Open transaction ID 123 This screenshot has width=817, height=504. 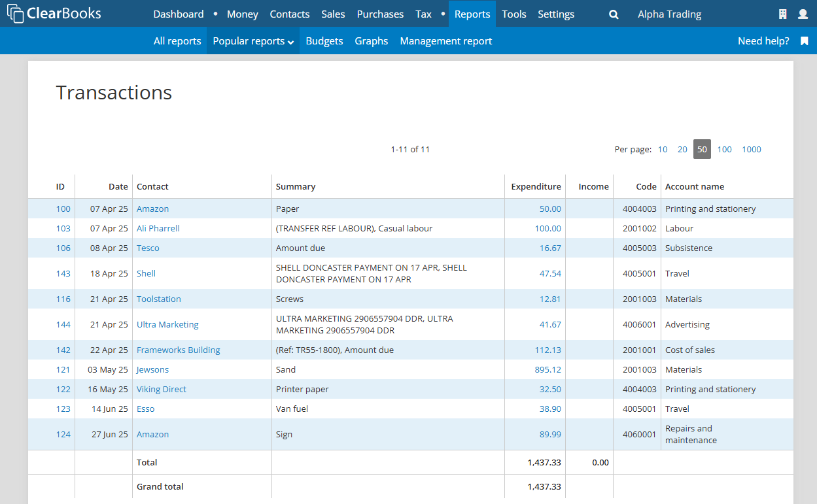[63, 409]
